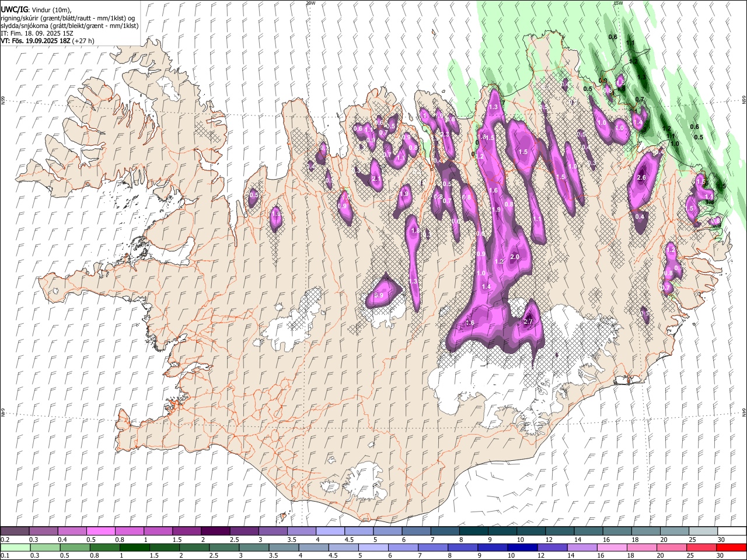The height and width of the screenshot is (560, 747).
Task: Select snow legend swatch between 0.4 and 0.5
Action: pos(72,531)
